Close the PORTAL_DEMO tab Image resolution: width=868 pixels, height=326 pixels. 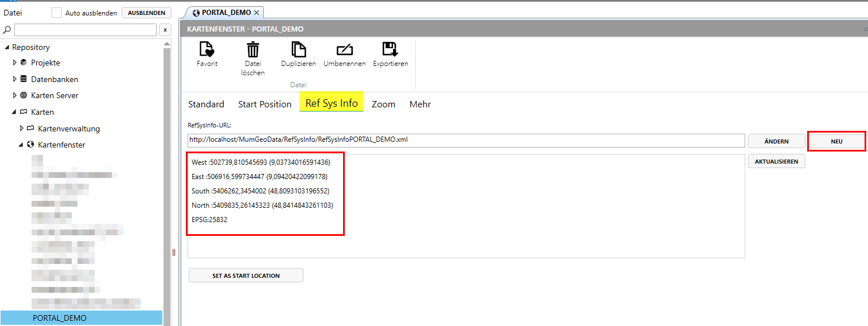click(256, 13)
